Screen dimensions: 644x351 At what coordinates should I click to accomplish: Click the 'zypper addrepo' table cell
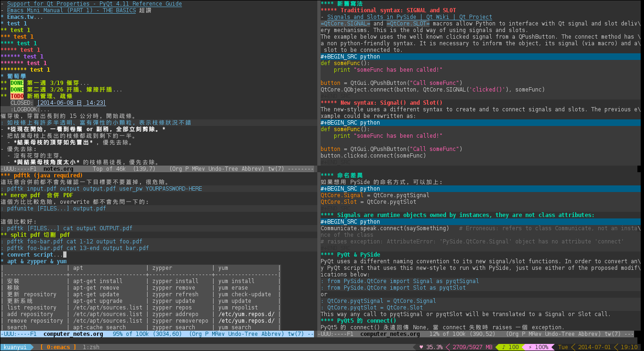pos(175,314)
